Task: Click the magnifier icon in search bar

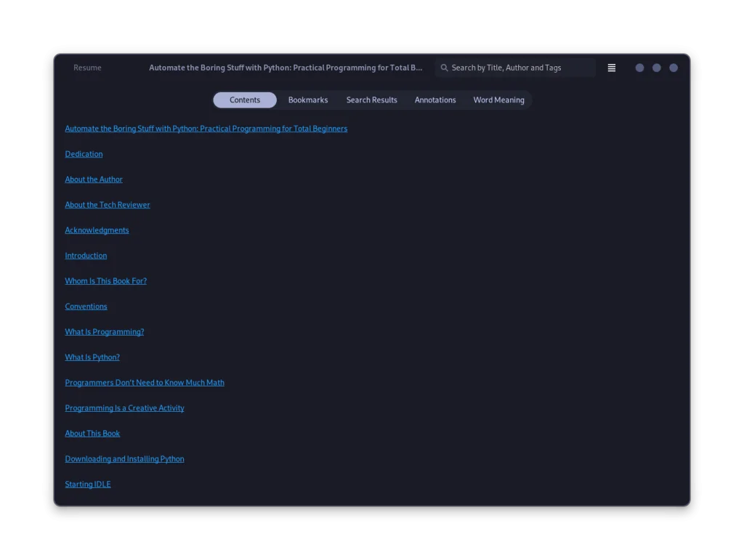Action: click(444, 67)
